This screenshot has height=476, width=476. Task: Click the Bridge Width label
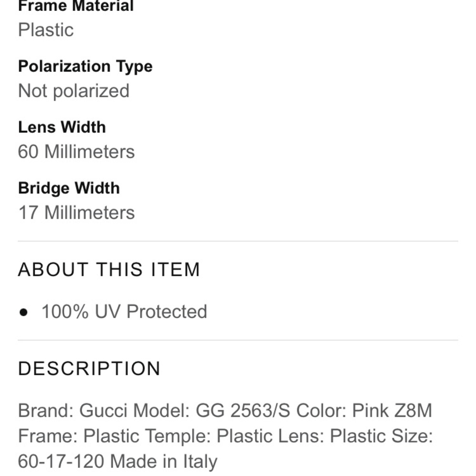69,188
